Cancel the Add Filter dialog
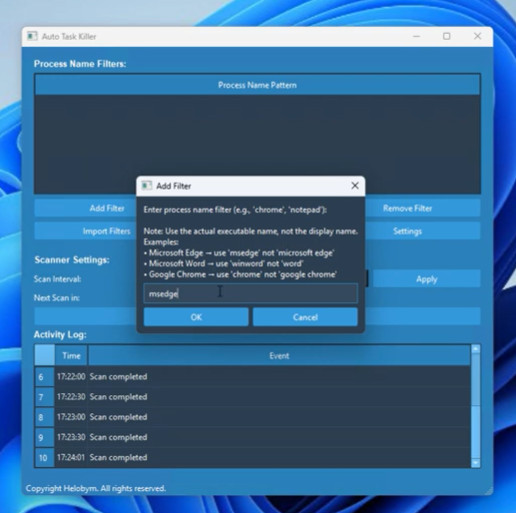The image size is (516, 513). coord(305,317)
